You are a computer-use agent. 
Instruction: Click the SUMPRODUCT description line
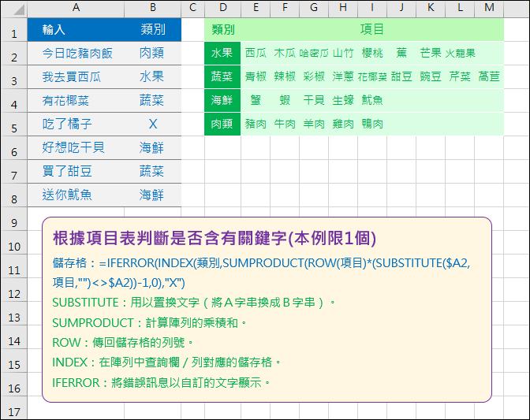(x=150, y=323)
